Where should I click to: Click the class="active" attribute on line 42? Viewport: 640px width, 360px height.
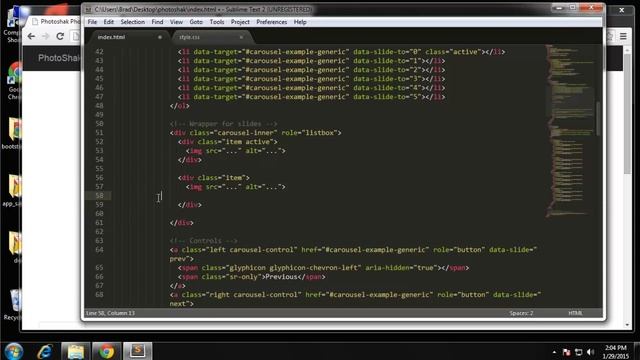[x=453, y=52]
